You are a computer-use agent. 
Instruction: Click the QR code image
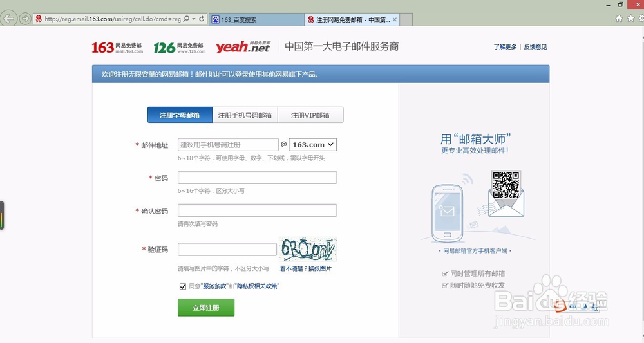506,185
